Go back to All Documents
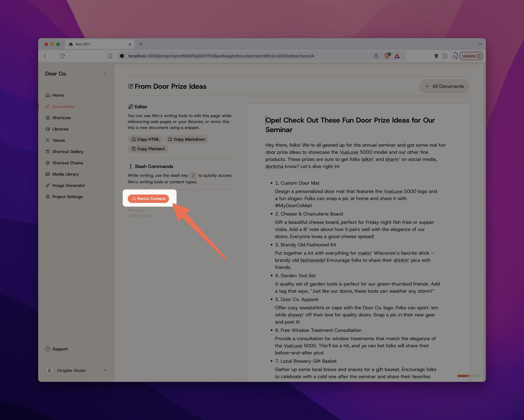524x420 pixels. [444, 86]
